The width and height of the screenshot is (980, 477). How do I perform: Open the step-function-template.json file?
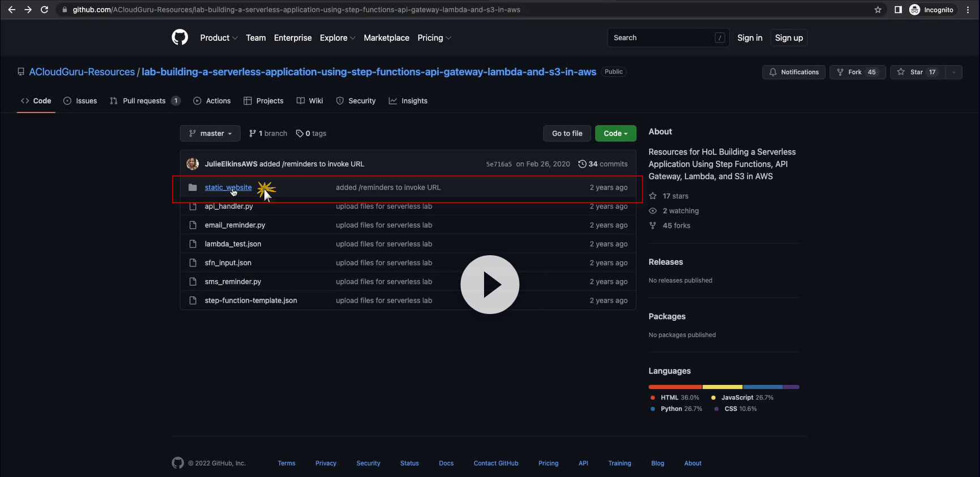[x=251, y=300]
